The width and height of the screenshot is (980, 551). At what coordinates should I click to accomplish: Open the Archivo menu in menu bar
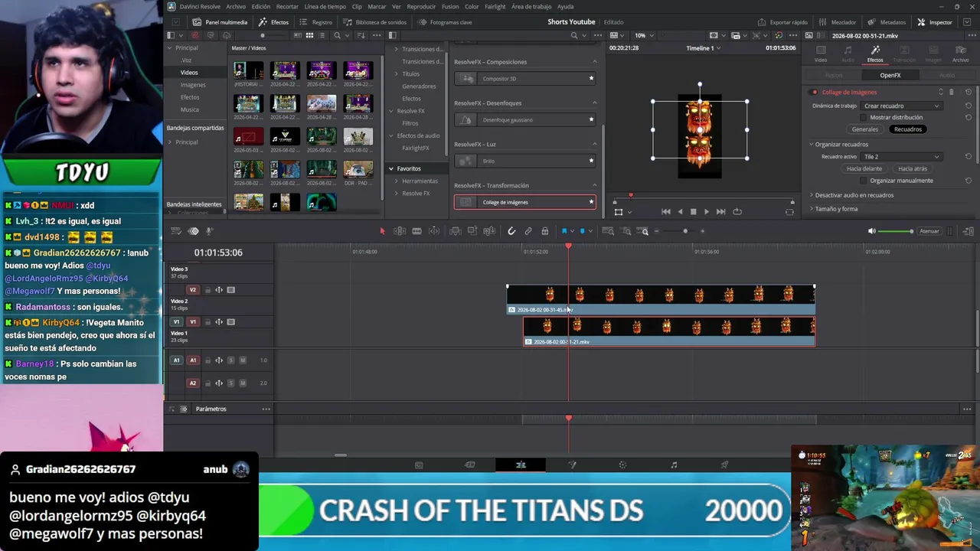click(236, 7)
